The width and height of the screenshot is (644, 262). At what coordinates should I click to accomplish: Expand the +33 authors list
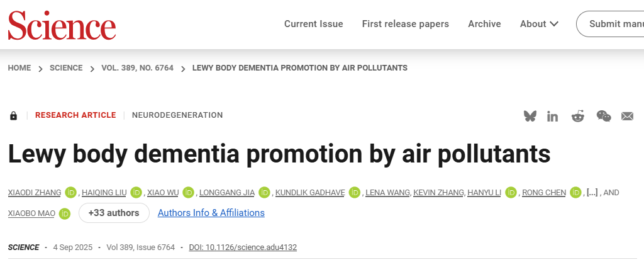tap(114, 213)
